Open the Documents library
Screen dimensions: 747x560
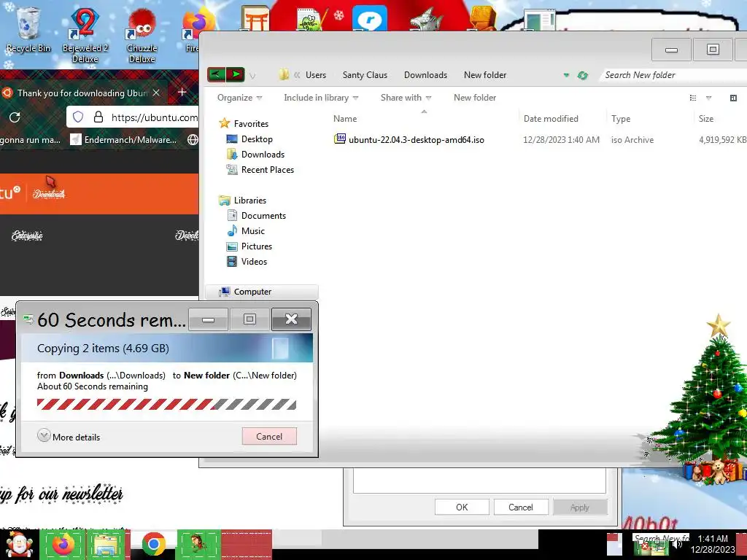[263, 216]
